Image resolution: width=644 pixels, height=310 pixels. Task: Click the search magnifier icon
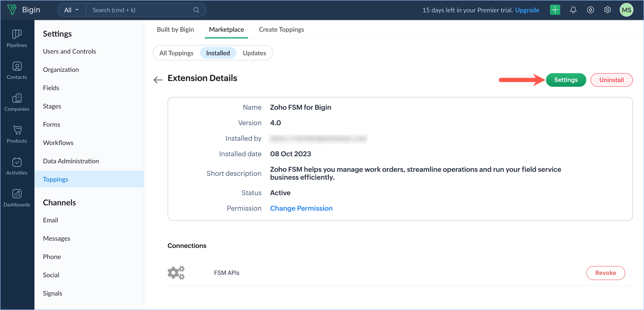point(196,10)
